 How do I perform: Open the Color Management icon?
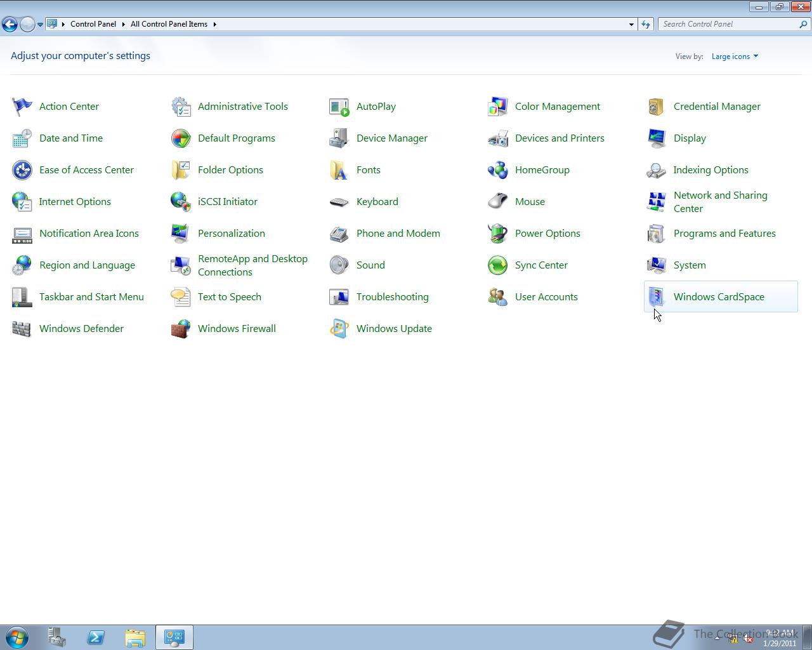(x=498, y=107)
